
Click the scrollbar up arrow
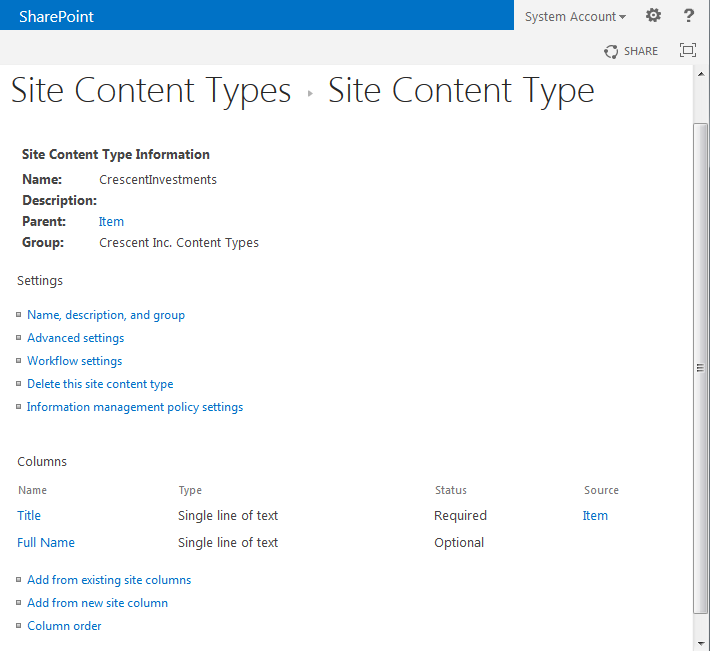click(x=701, y=74)
